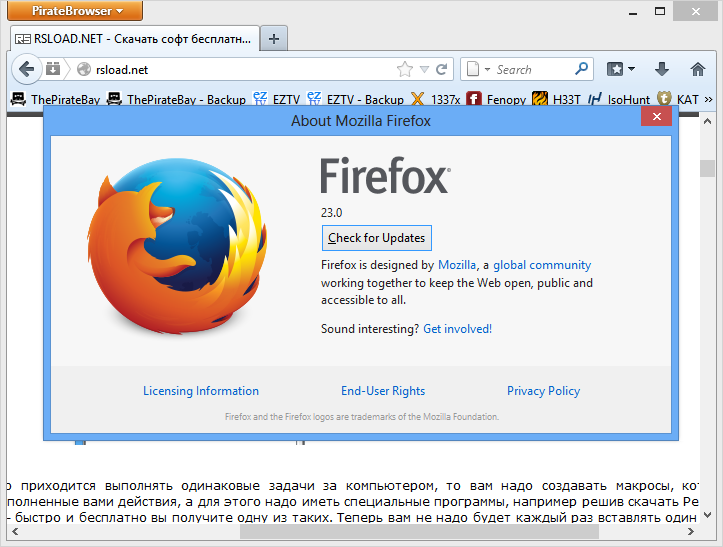723x547 pixels.
Task: Follow the Get involved! link
Action: (x=457, y=329)
